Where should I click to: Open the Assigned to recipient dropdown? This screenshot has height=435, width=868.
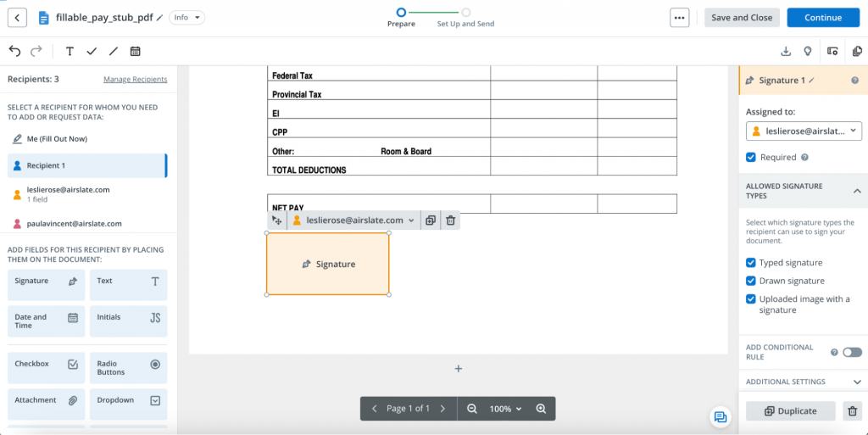coord(804,131)
